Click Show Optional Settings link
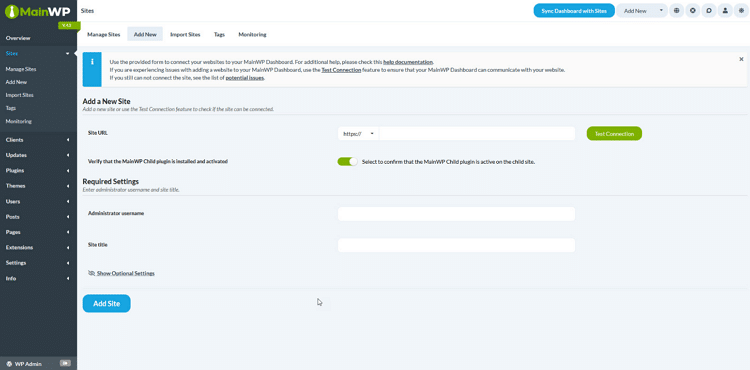Viewport: 750px width, 370px height. [126, 273]
